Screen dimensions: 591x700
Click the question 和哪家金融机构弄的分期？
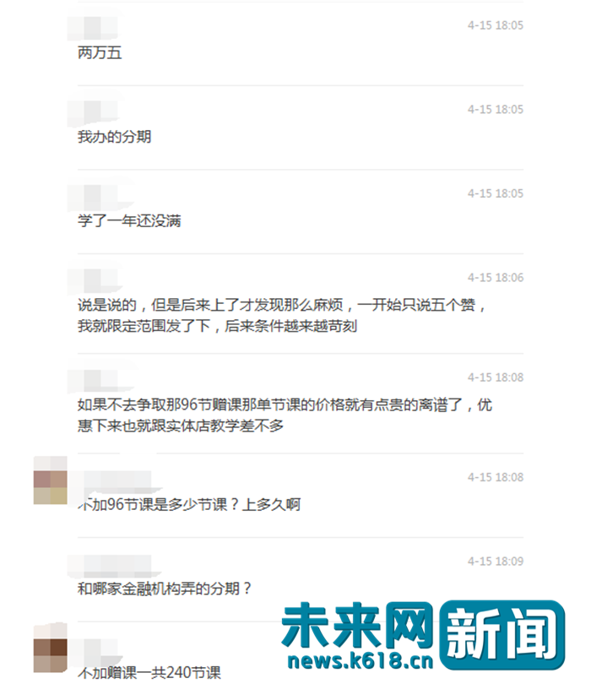(165, 589)
